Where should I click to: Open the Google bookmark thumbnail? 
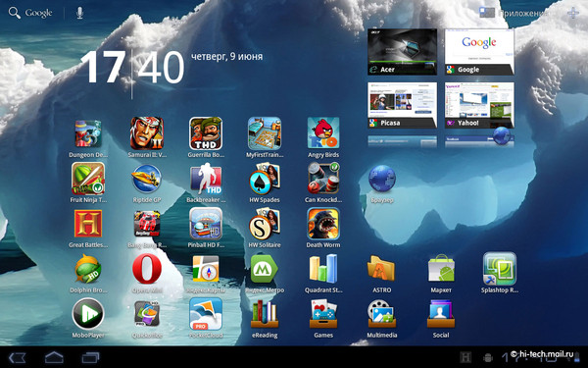coord(479,52)
